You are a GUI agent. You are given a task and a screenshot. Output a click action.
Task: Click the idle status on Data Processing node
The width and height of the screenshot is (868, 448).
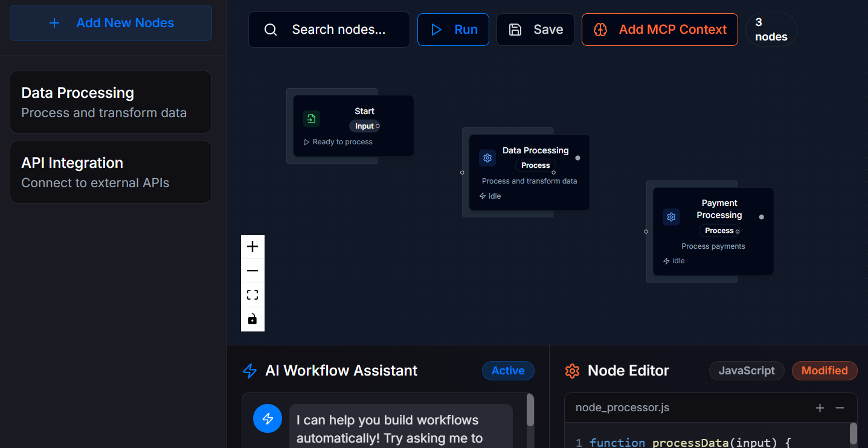490,196
